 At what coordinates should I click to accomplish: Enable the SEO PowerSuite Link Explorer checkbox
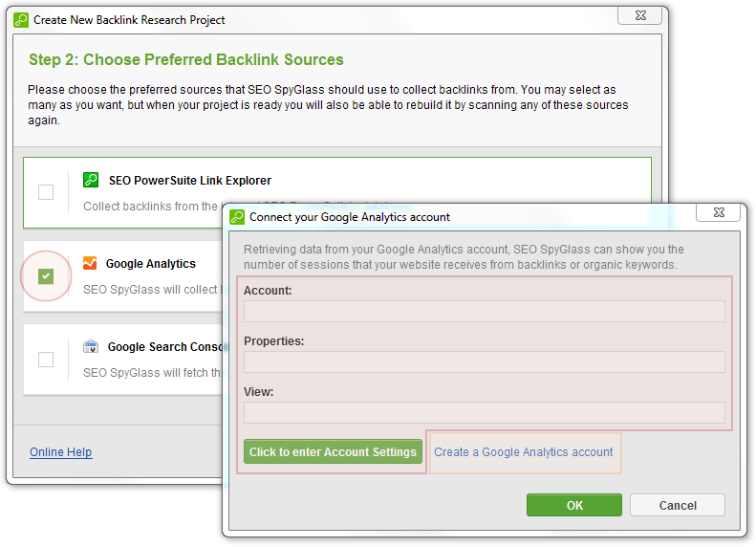click(x=46, y=192)
